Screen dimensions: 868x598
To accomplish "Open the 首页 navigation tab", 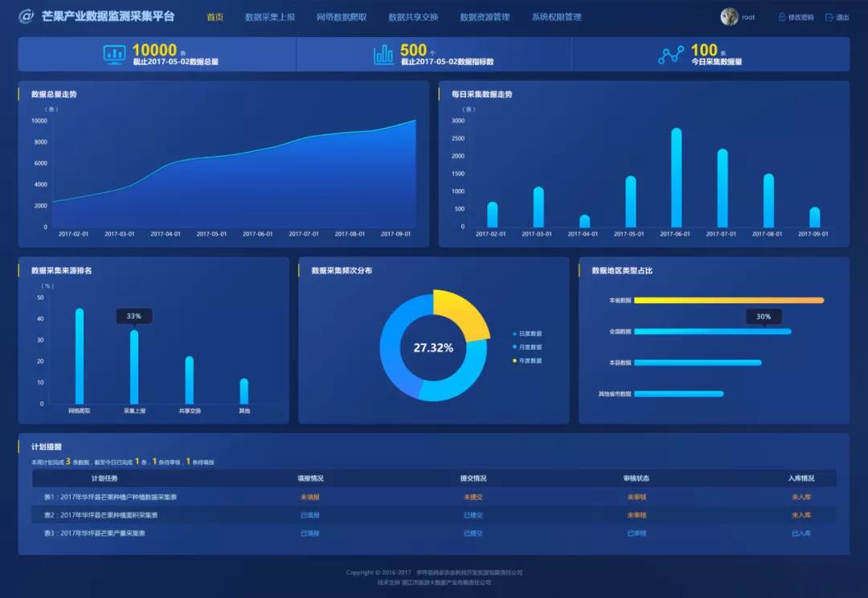I will coord(215,17).
